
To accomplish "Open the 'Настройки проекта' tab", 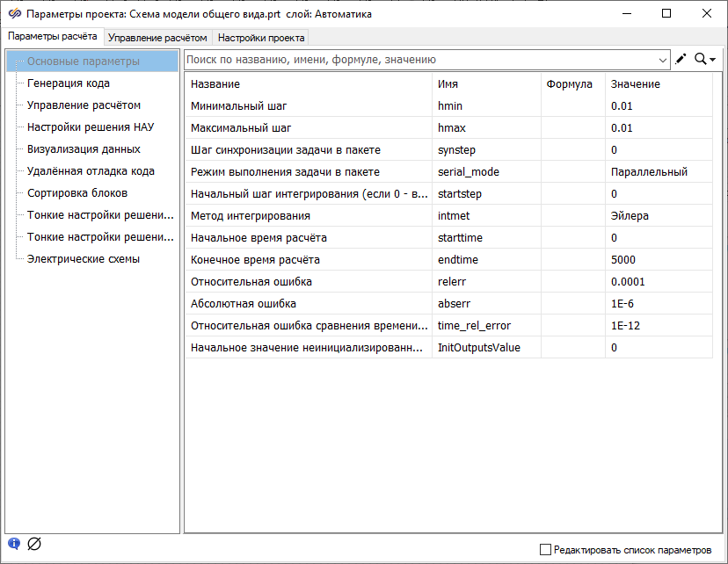I will (x=261, y=38).
